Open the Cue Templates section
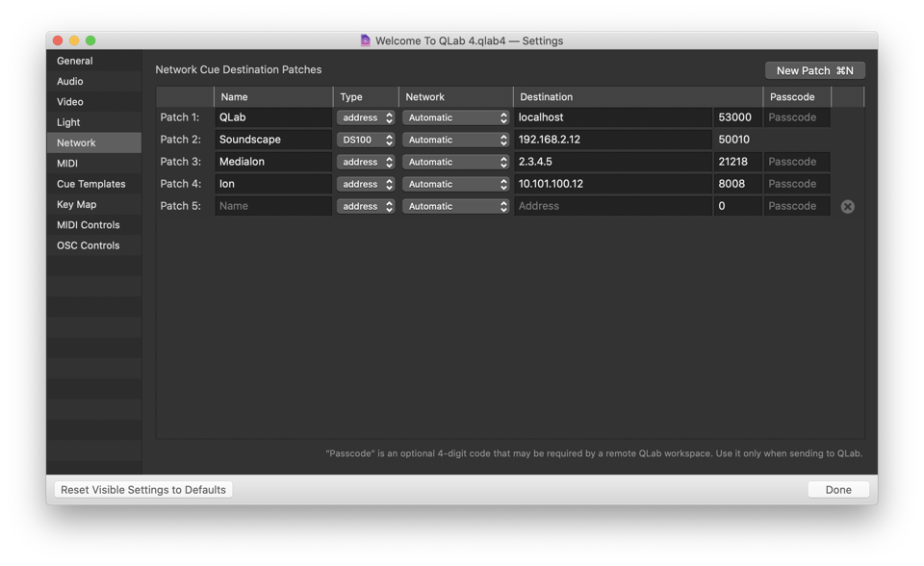The image size is (924, 566). [x=91, y=184]
